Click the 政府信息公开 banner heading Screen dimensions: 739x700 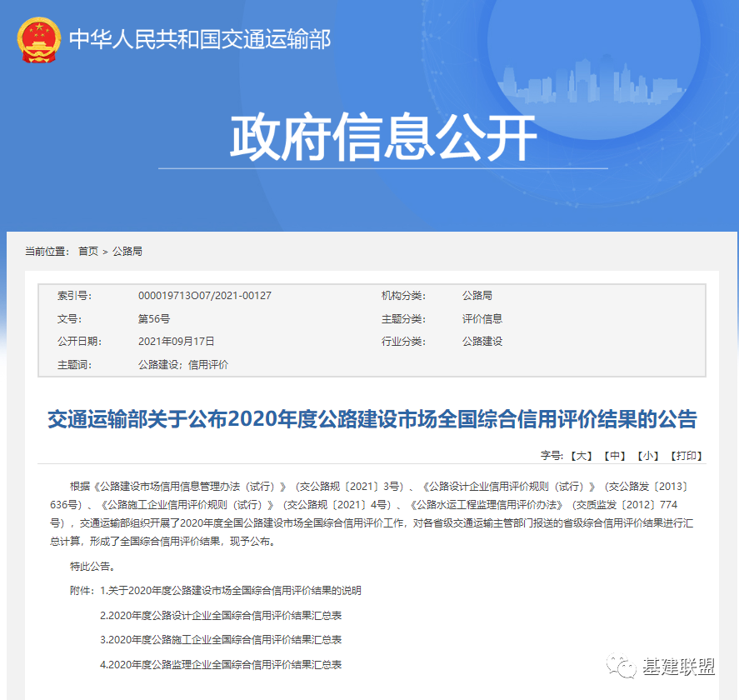382,137
